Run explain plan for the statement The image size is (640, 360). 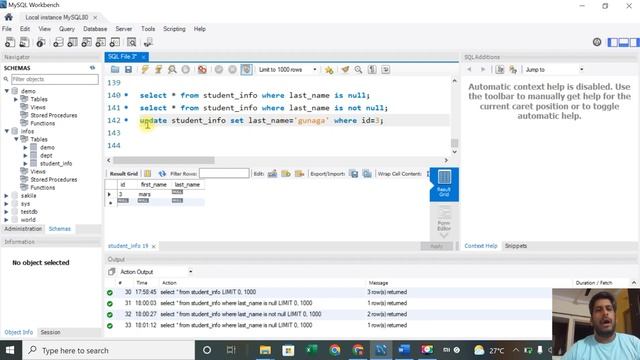pyautogui.click(x=172, y=70)
